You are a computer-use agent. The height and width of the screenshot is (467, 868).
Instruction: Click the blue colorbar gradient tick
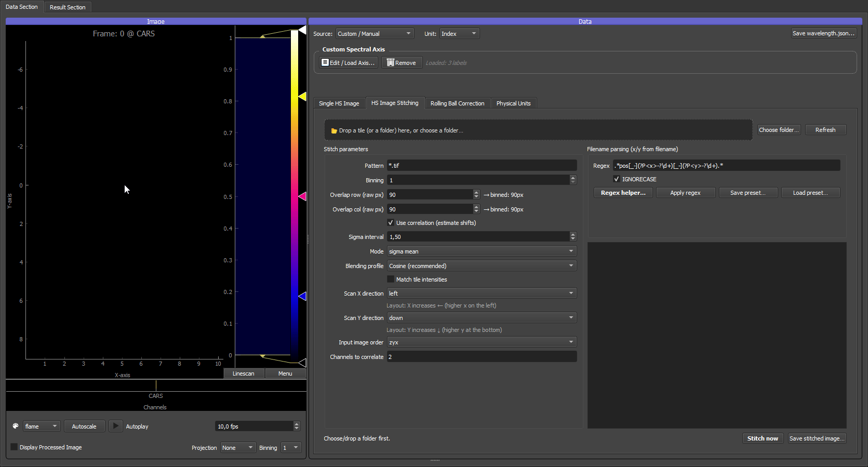[302, 296]
